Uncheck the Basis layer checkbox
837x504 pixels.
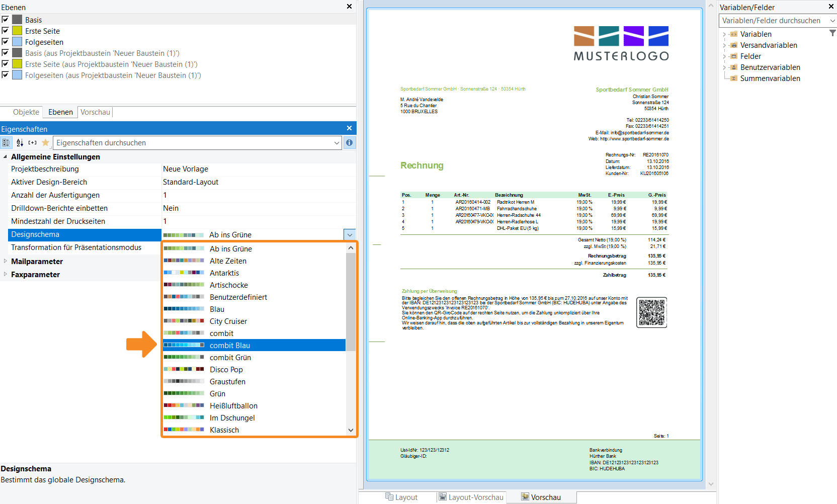(x=6, y=20)
